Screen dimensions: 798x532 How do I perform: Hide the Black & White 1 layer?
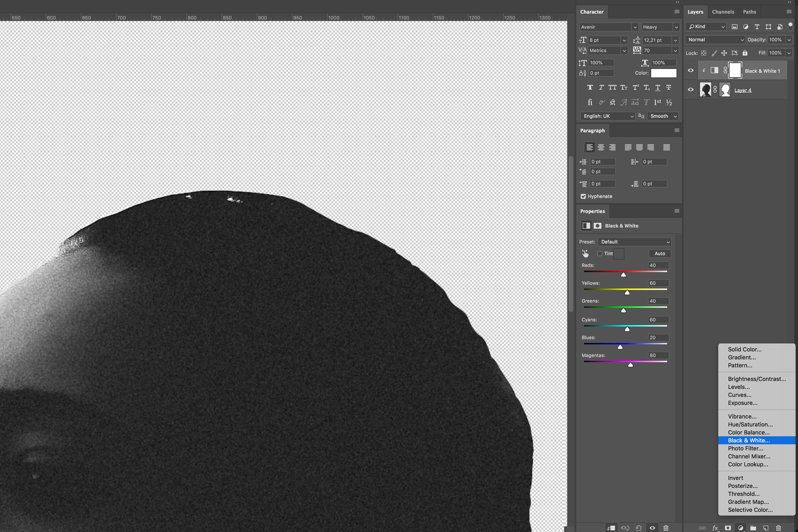(x=690, y=70)
